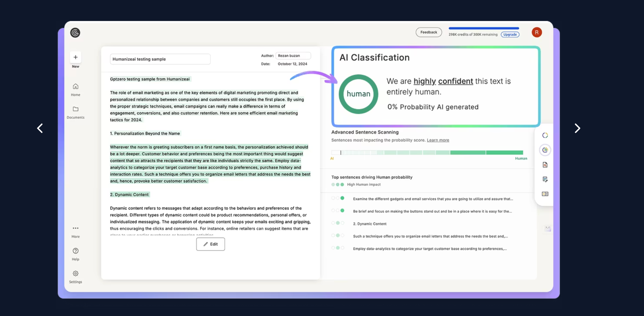Click the GPTZero logo in the top-left corner
The width and height of the screenshot is (644, 316).
click(x=75, y=33)
